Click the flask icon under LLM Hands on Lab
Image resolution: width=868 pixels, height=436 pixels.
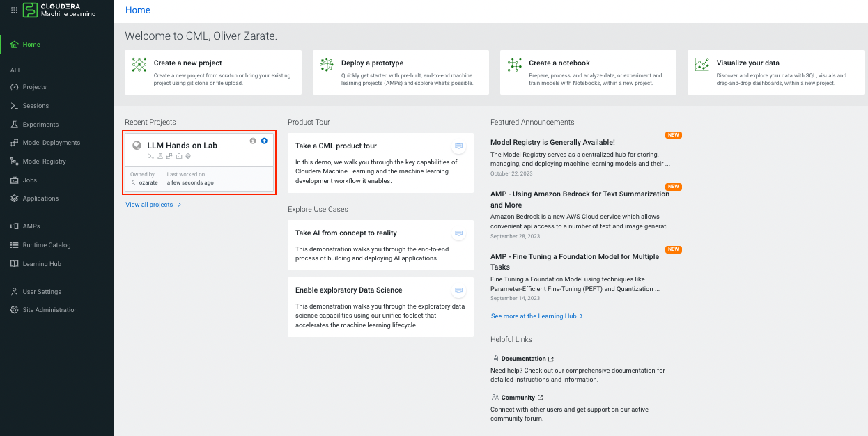160,156
